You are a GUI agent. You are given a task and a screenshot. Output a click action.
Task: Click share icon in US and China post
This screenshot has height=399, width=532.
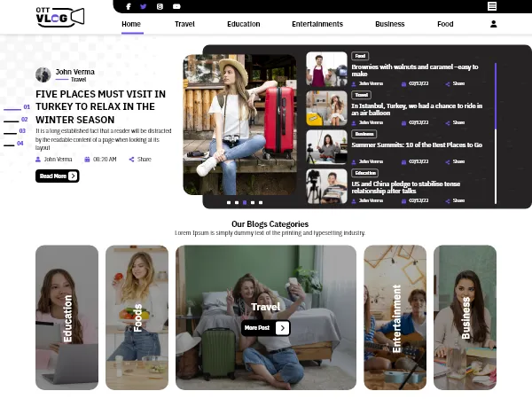(x=448, y=201)
